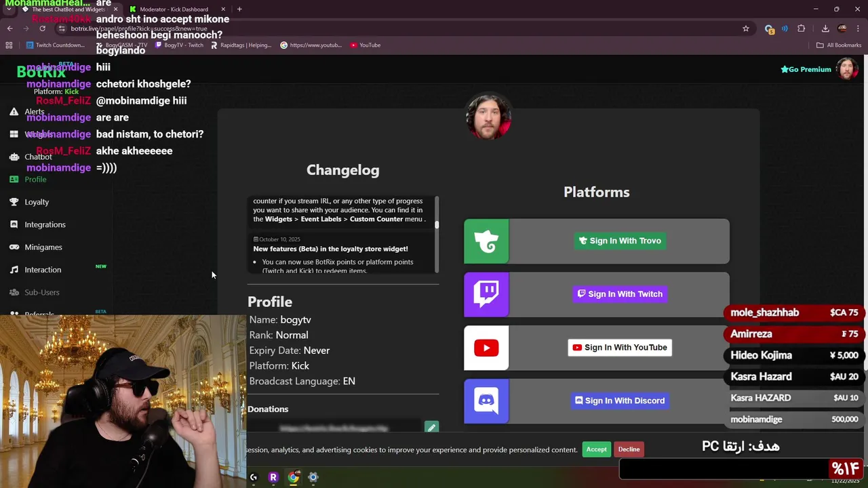
Task: Close the Moderator - Kick Dashboard tab
Action: point(223,9)
